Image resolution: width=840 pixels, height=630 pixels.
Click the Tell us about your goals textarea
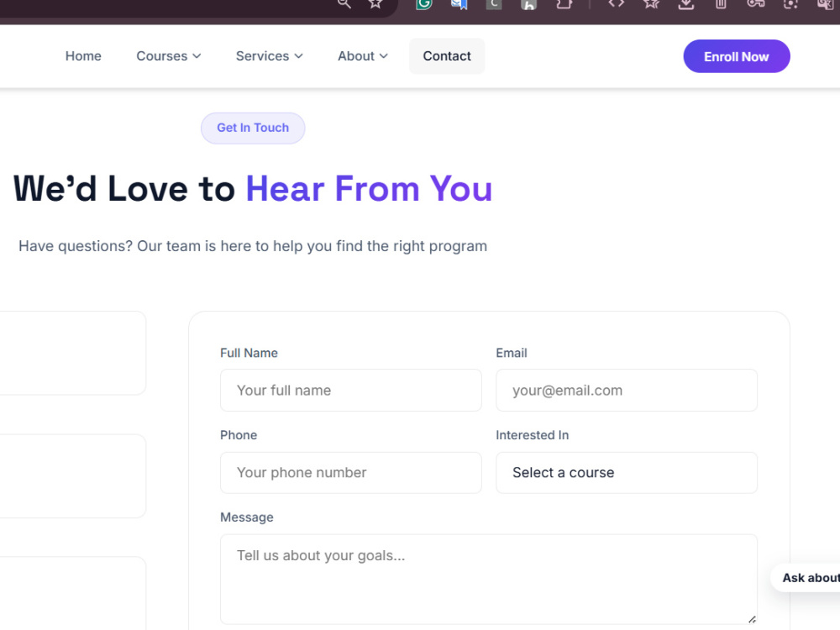tap(489, 579)
